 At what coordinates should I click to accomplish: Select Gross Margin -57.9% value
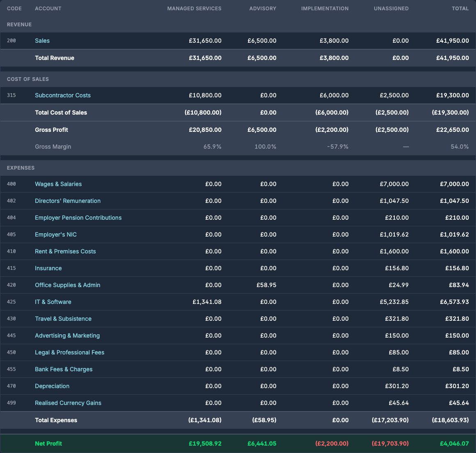click(338, 147)
